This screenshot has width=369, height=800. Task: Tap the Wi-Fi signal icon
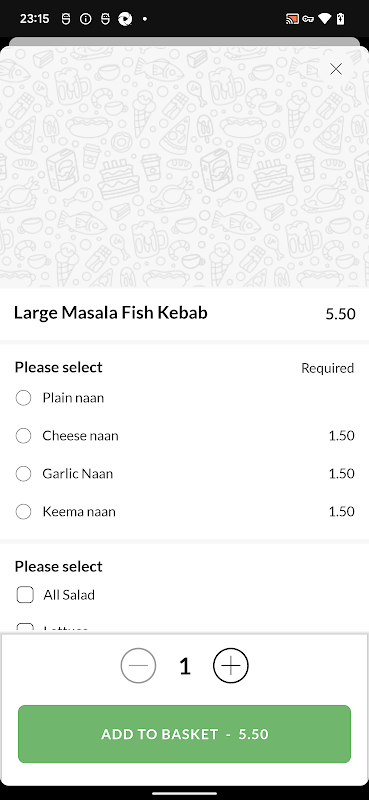pos(324,19)
